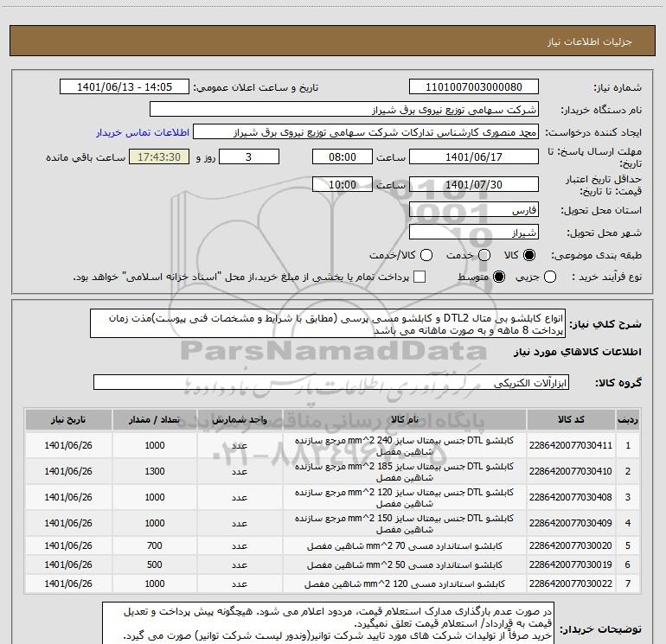666x644 pixels.
Task: Click the request creator name field
Action: (x=366, y=132)
